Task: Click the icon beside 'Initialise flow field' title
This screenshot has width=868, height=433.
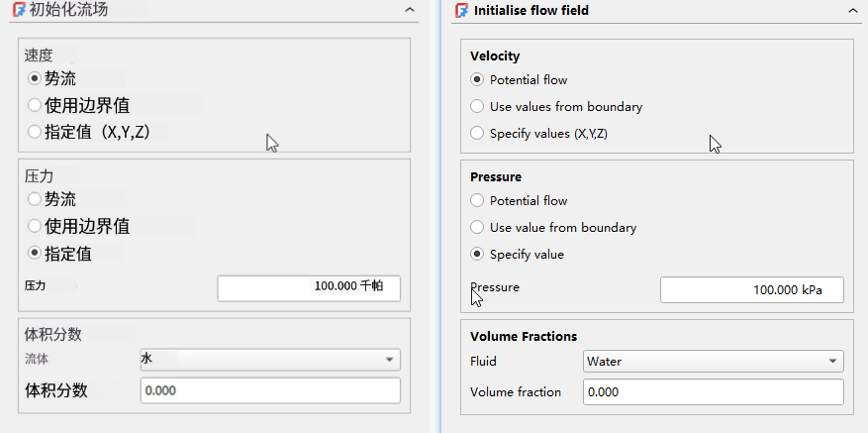Action: pos(461,10)
